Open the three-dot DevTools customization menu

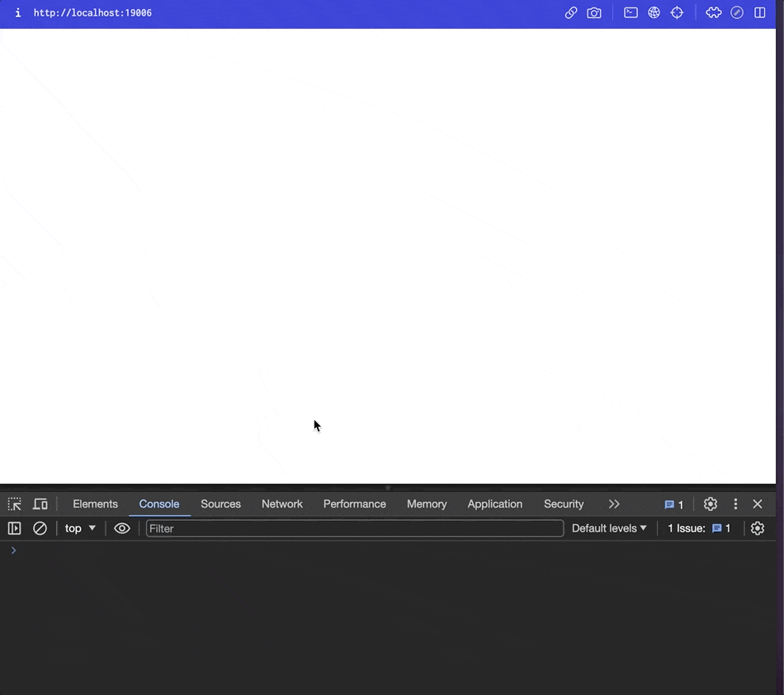[735, 504]
